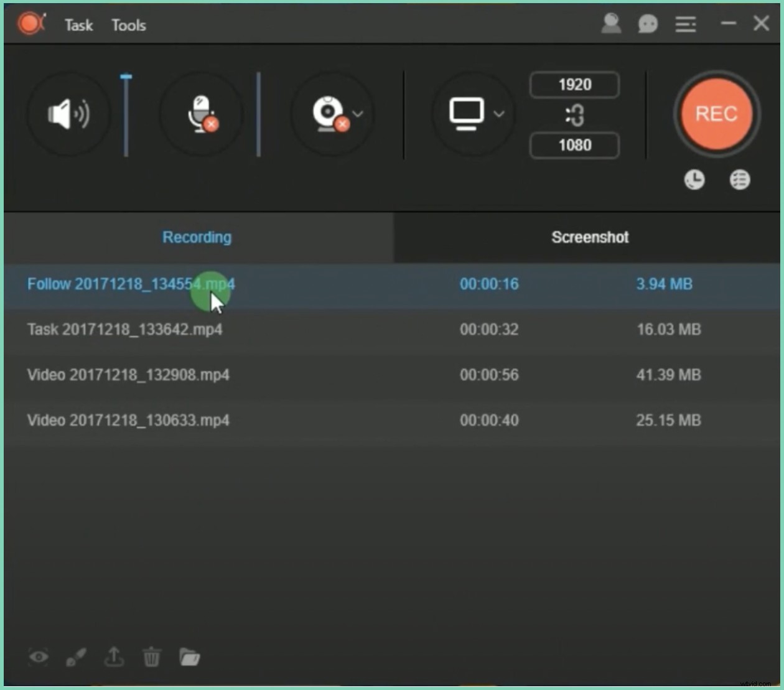Screen dimensions: 784x690
Task: Click the system sound speaker icon
Action: coord(68,113)
